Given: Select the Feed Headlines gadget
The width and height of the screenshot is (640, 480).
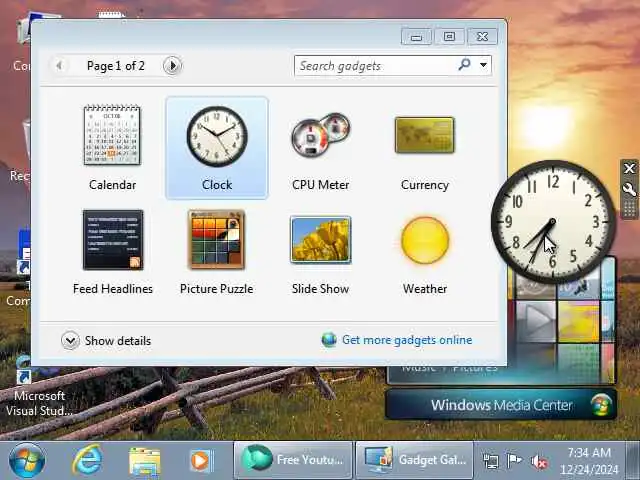Looking at the screenshot, I should (113, 240).
